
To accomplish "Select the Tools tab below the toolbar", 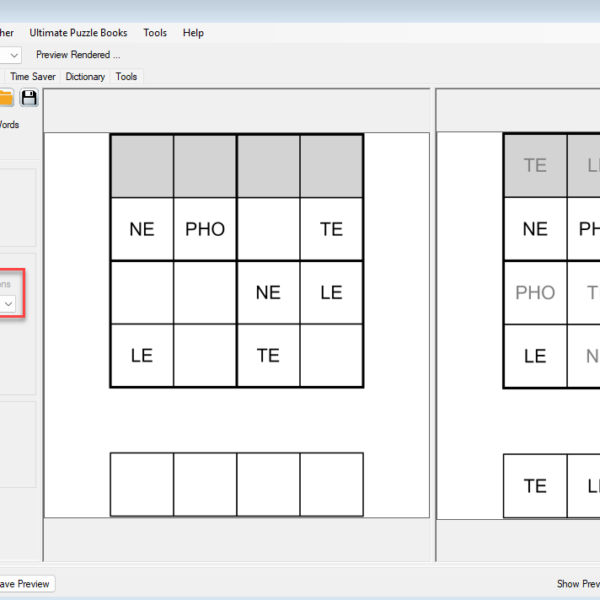I will click(x=126, y=76).
